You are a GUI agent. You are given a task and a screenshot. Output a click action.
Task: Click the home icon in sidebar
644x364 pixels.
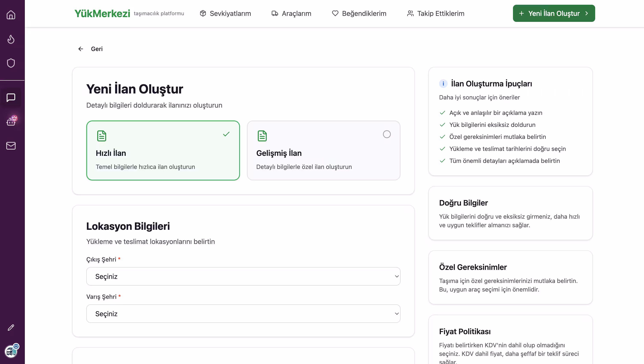click(x=11, y=15)
